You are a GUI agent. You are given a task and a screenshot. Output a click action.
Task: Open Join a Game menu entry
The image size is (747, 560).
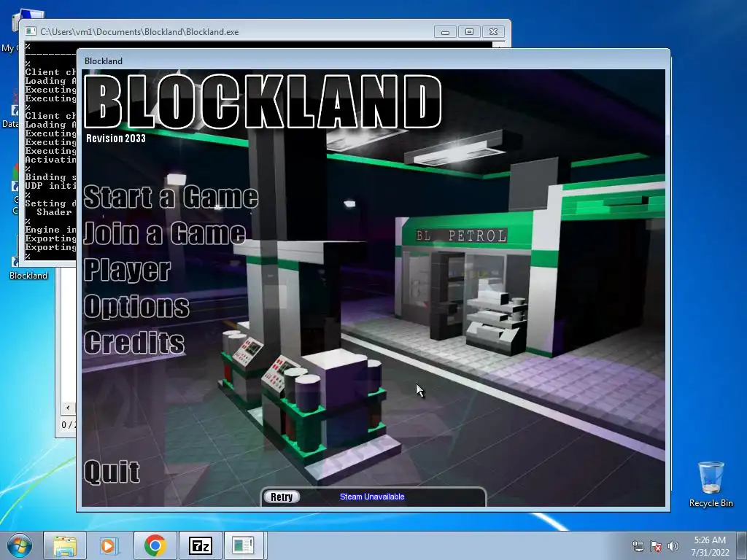[164, 233]
